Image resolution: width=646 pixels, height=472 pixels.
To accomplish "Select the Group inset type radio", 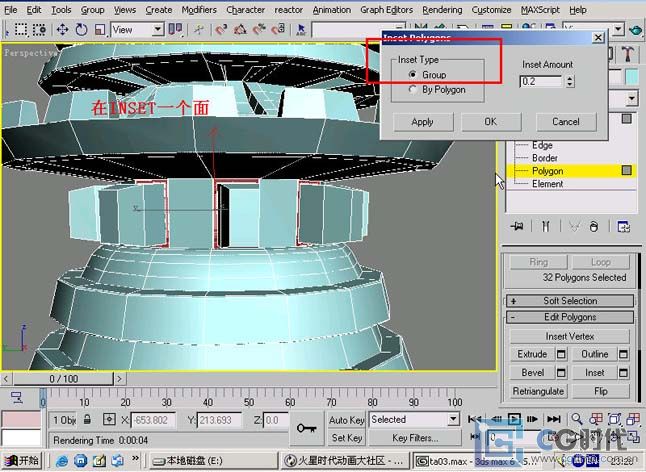I will 412,75.
